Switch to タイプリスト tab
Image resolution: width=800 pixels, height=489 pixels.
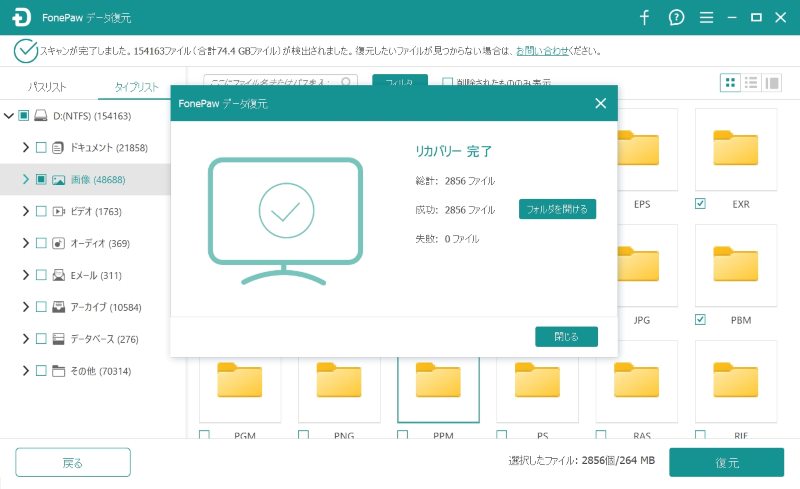pyautogui.click(x=137, y=87)
